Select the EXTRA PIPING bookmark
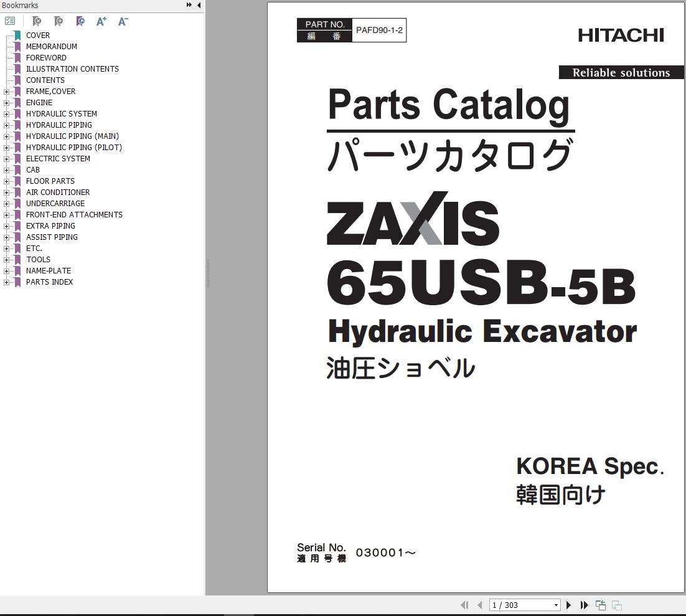Image resolution: width=686 pixels, height=616 pixels. (50, 226)
